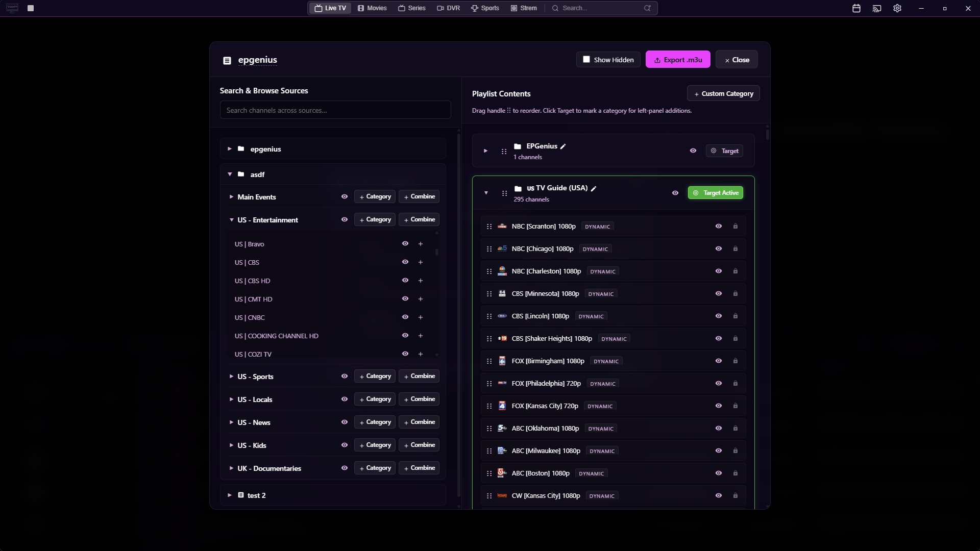This screenshot has height=551, width=980.
Task: Grab drag handle of CBS [Lincoln] row
Action: coord(489,316)
